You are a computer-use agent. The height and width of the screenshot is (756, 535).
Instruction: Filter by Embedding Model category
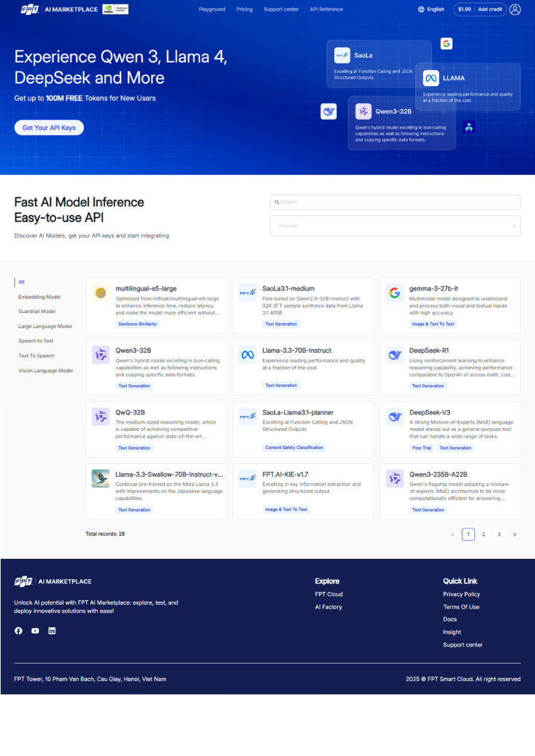tap(40, 297)
